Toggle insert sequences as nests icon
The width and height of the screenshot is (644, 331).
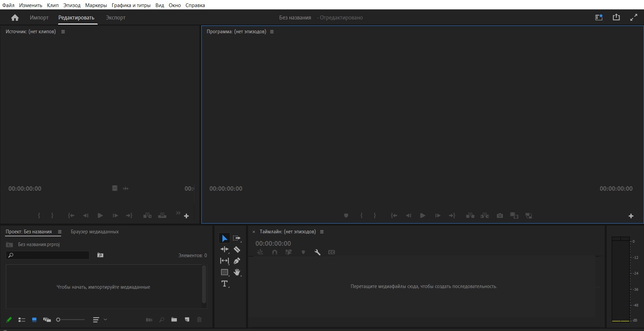[x=260, y=252]
